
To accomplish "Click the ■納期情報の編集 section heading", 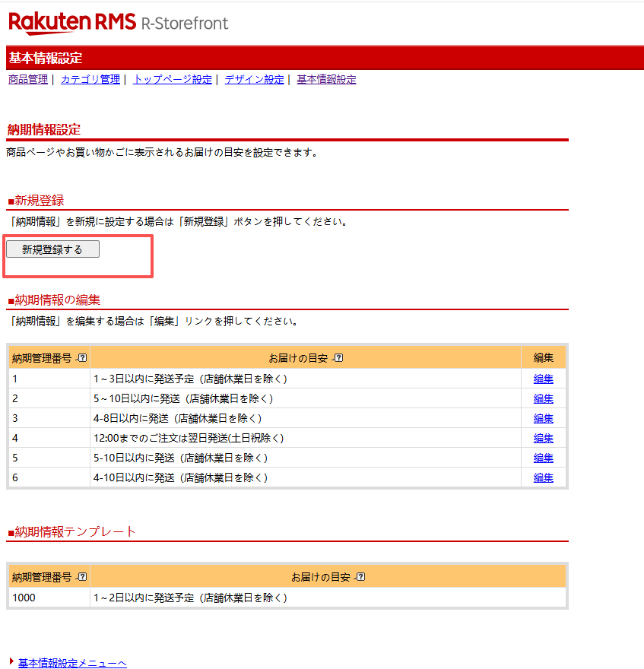I will [54, 300].
